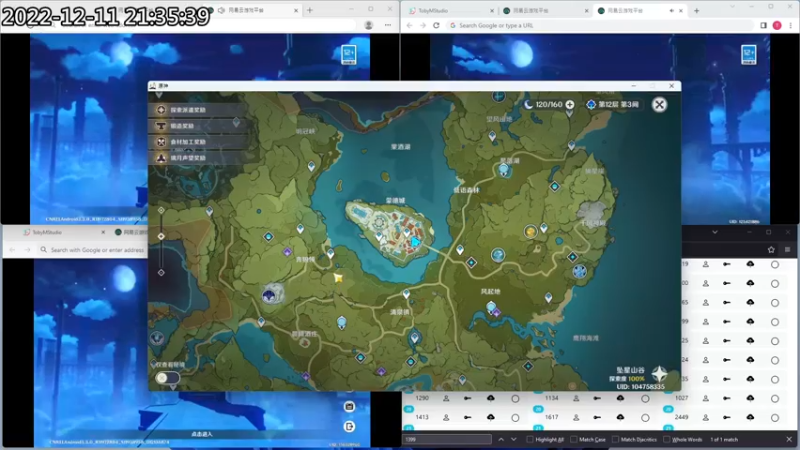
Task: Click the player arrow in 蒙德城
Action: click(415, 242)
